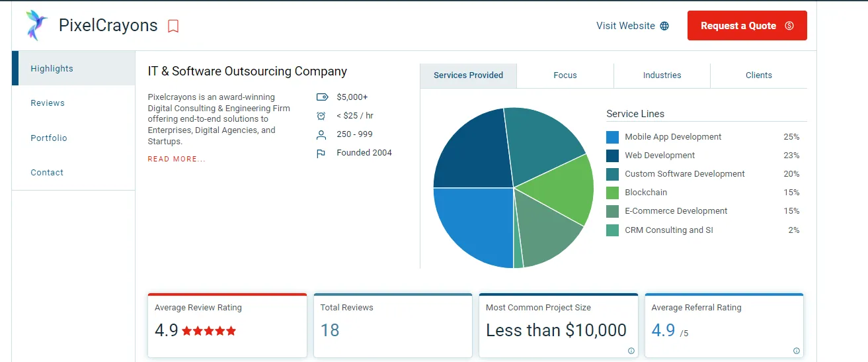The height and width of the screenshot is (362, 868).
Task: Click the clock icon next to < $25 / hr
Action: pyautogui.click(x=321, y=115)
